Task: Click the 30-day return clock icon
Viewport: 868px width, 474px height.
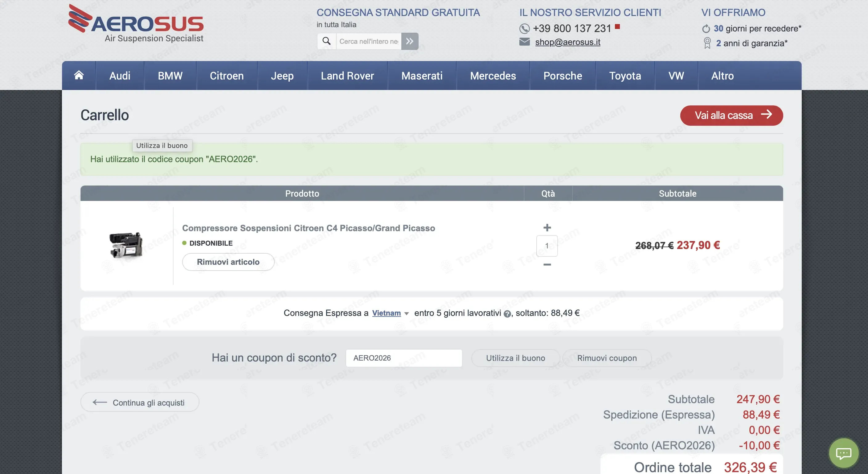Action: (x=706, y=29)
